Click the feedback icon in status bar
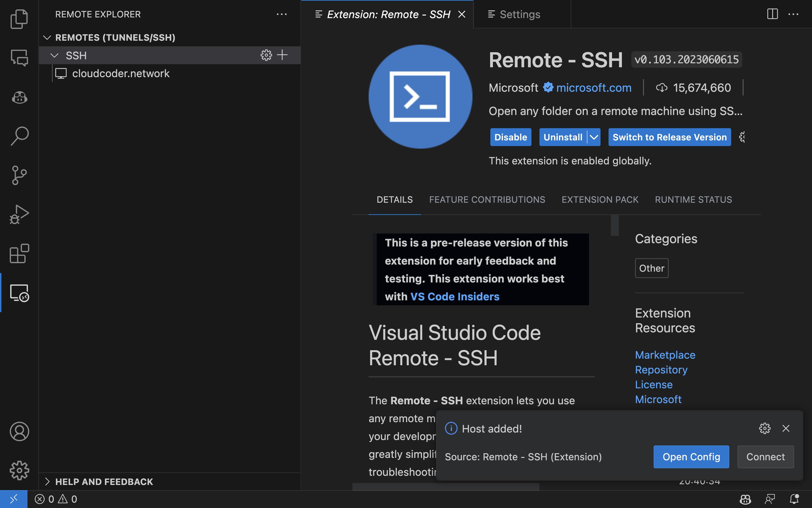 [770, 499]
